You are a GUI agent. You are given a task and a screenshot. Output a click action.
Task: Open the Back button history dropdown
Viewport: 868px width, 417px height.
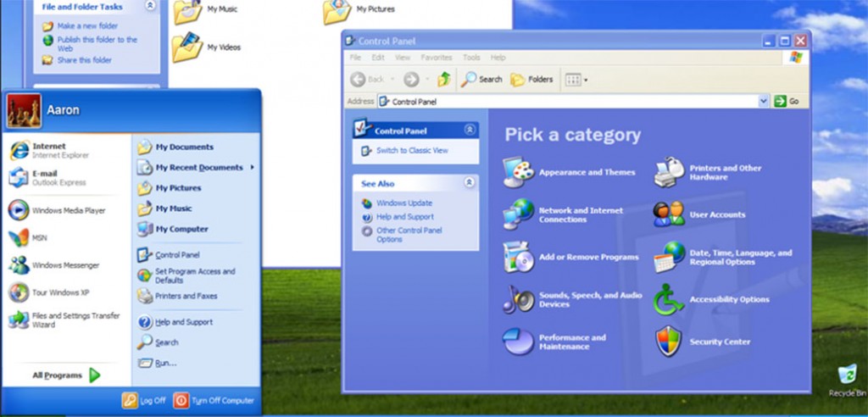click(x=392, y=80)
